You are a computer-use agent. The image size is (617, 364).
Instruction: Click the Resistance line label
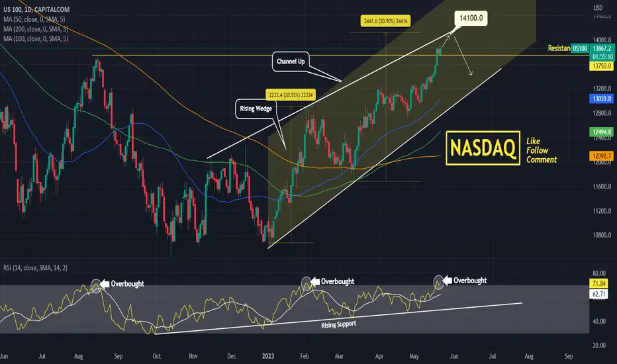[x=559, y=48]
